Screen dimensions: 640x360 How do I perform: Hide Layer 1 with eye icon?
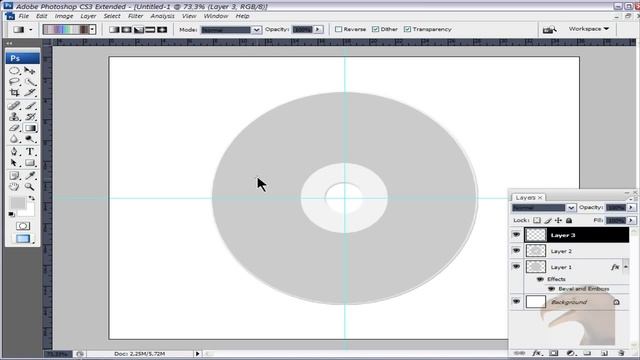coord(516,267)
